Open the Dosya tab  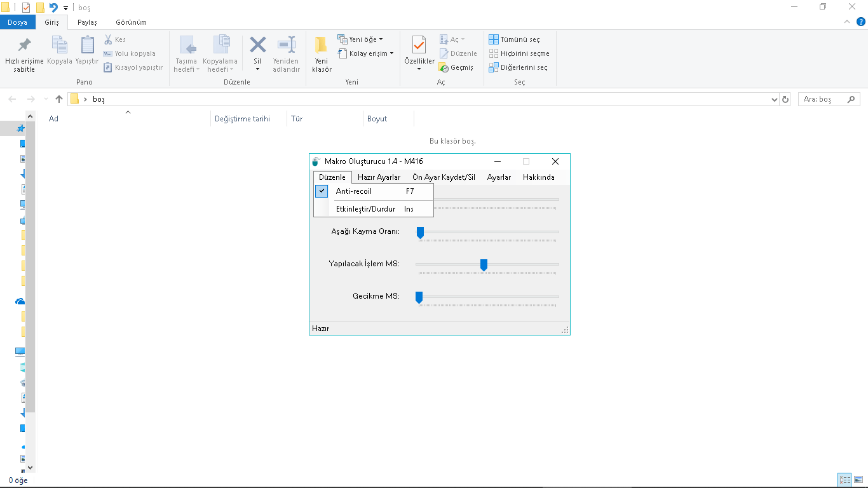click(18, 22)
